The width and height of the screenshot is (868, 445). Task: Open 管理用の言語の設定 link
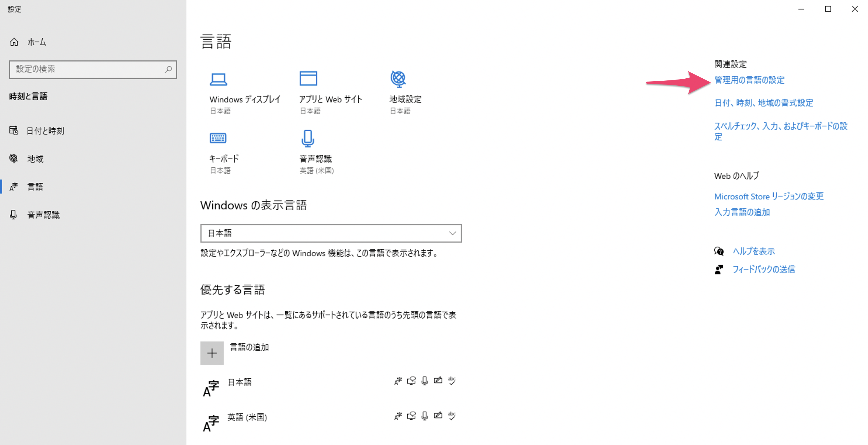pyautogui.click(x=749, y=80)
